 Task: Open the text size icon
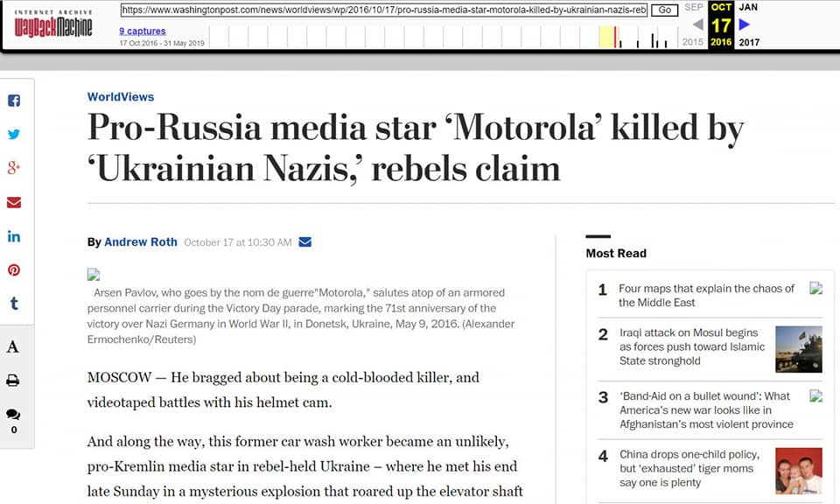coord(13,346)
